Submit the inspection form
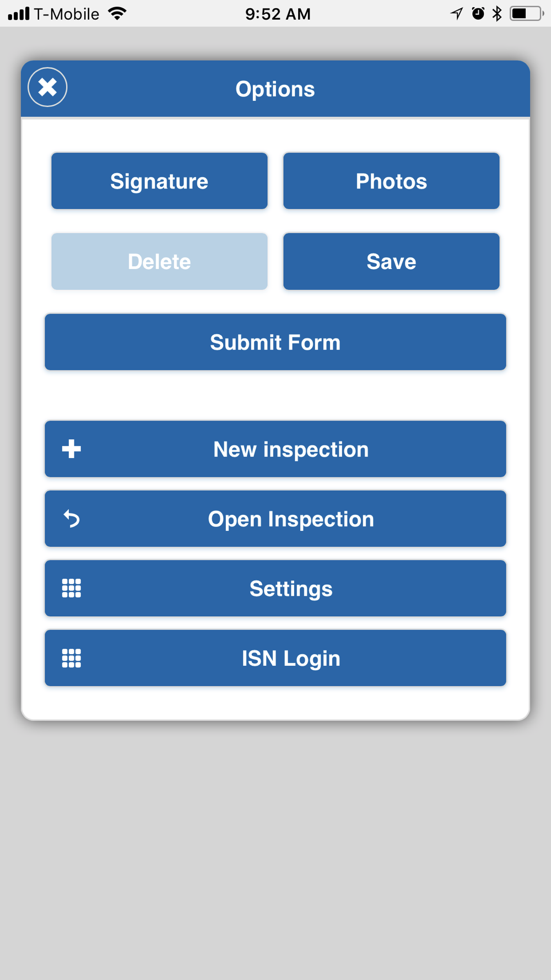 tap(275, 342)
